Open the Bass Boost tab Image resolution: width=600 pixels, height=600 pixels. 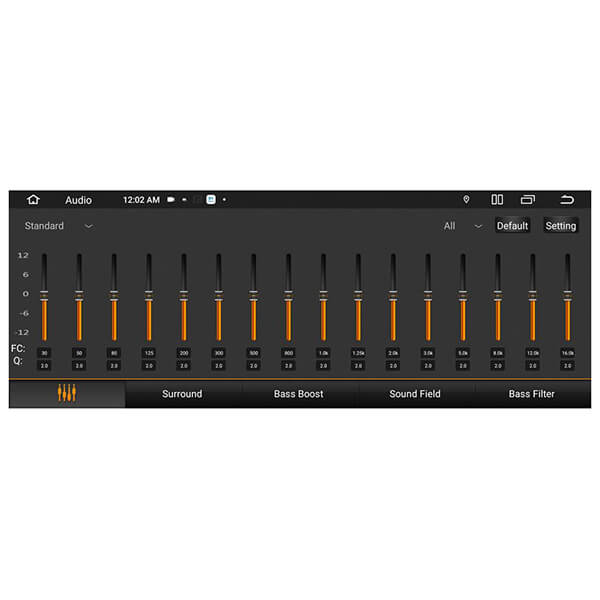[x=298, y=394]
